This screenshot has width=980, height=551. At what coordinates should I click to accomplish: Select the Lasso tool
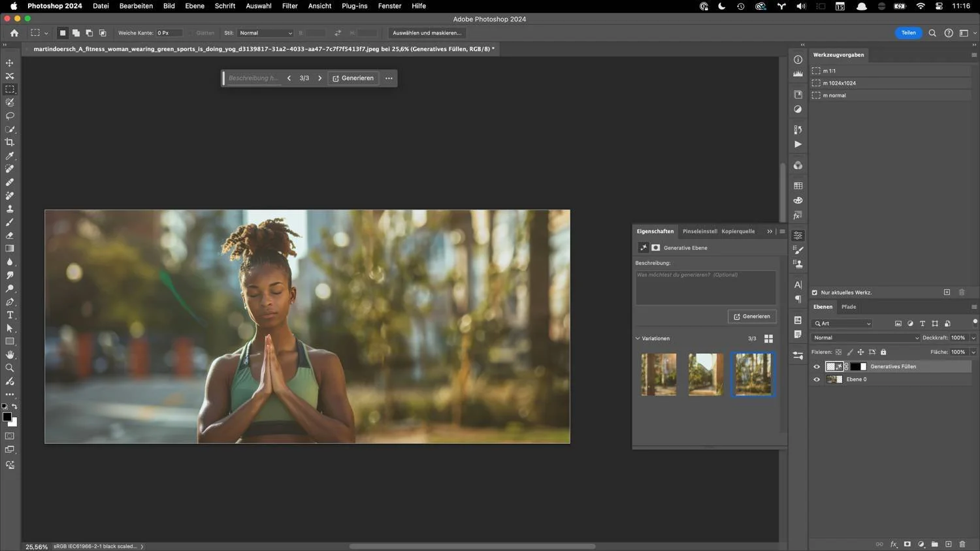coord(10,116)
